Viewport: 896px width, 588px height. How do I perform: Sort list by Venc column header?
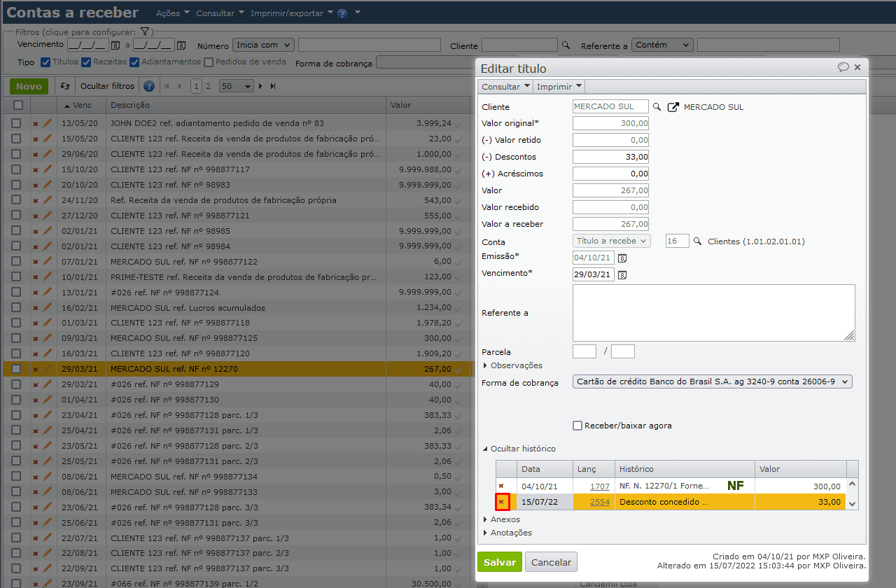(81, 105)
